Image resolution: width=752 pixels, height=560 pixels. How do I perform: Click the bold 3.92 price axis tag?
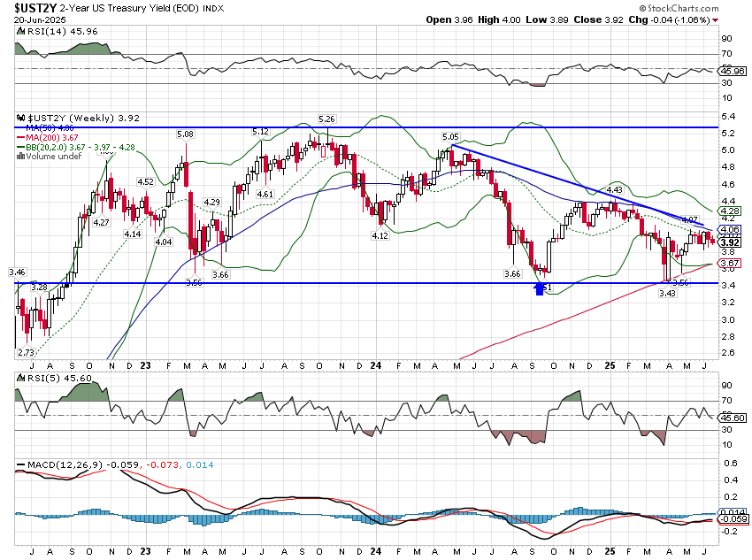[x=730, y=242]
